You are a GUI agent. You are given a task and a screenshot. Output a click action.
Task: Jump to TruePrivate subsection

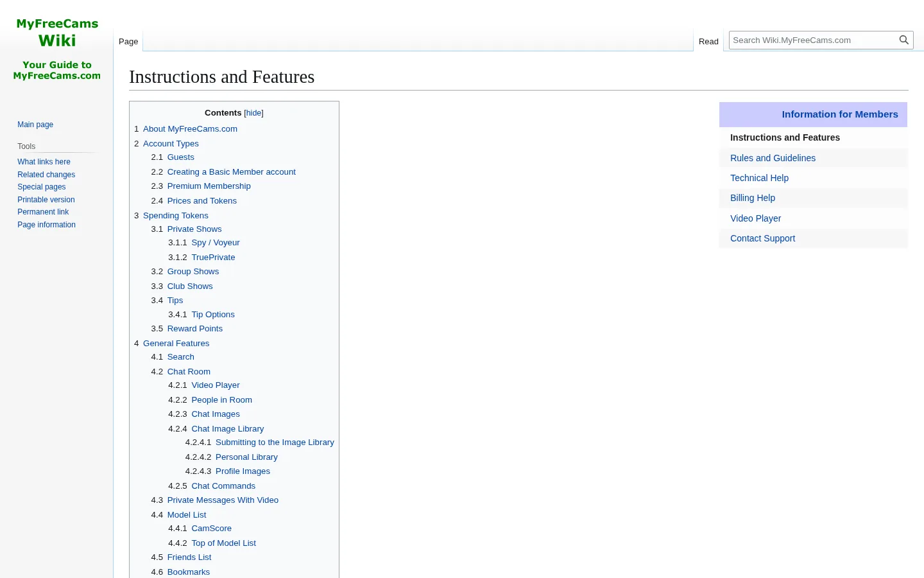click(213, 258)
